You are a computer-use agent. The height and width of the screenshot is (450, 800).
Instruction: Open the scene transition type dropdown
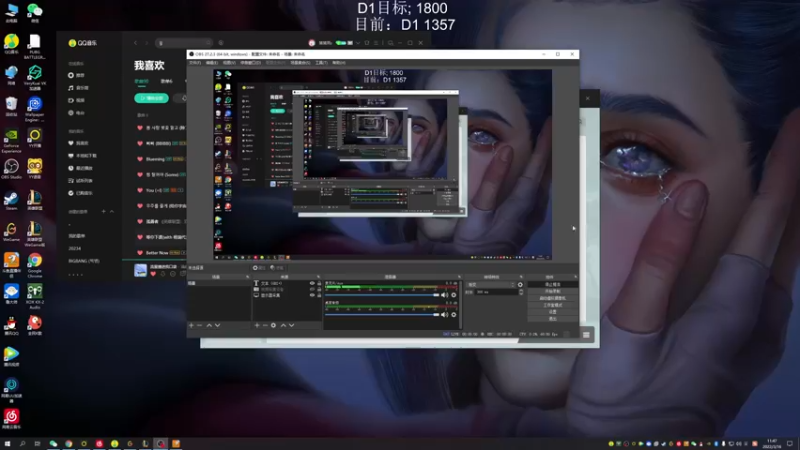coord(490,285)
